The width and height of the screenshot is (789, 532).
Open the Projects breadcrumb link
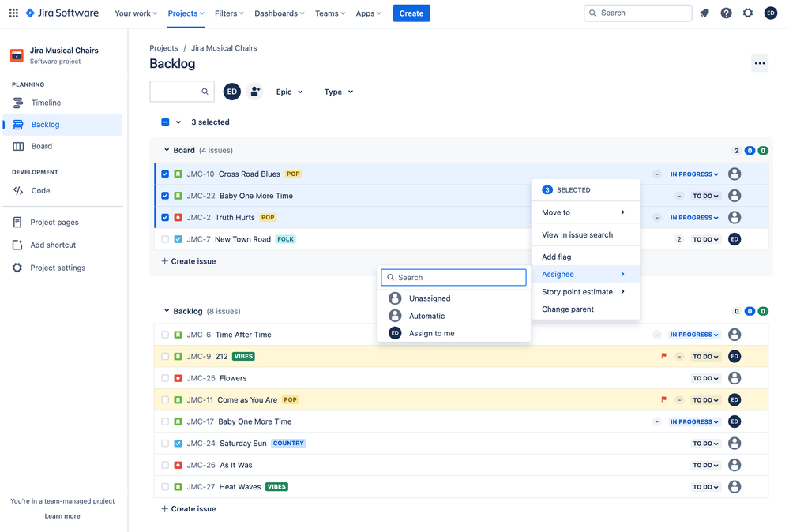pos(163,48)
